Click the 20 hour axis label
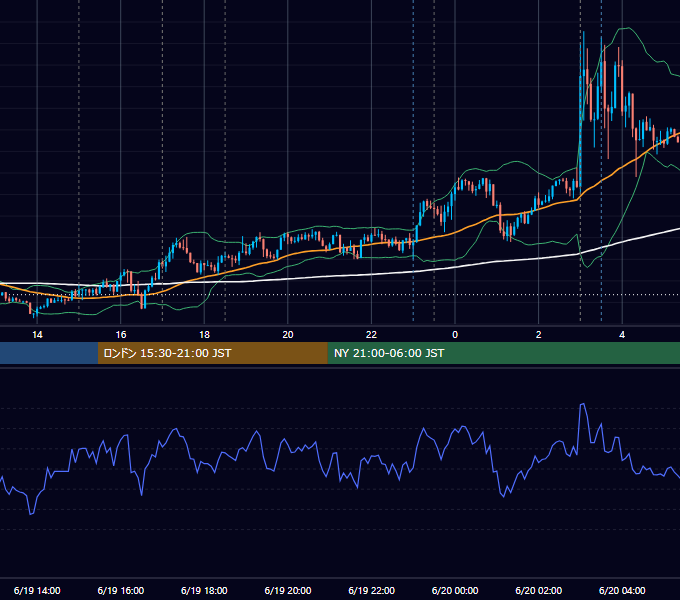The height and width of the screenshot is (600, 680). 288,335
